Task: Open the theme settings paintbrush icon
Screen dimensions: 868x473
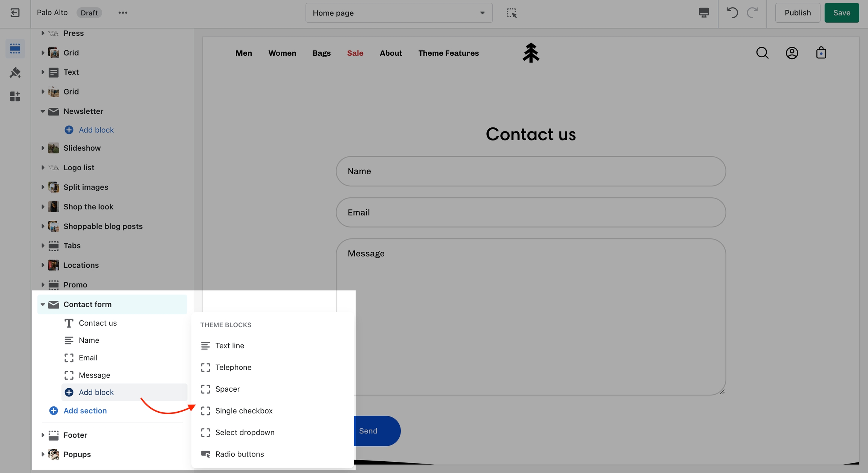Action: (x=15, y=72)
